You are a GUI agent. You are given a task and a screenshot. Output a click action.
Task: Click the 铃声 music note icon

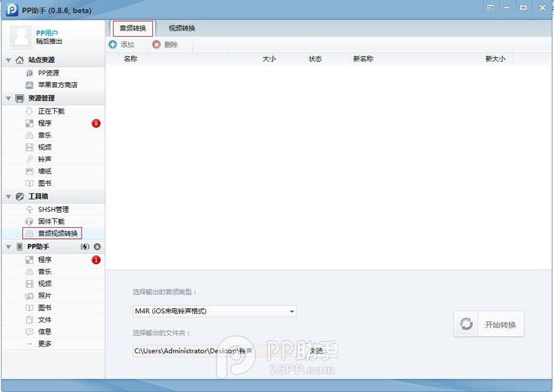(30, 159)
